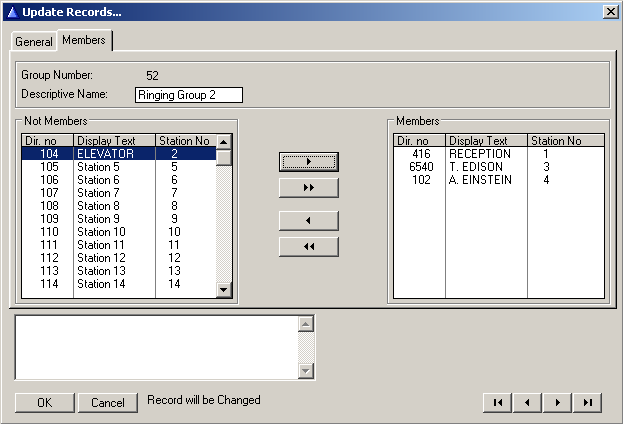Go to first record
The image size is (623, 424).
[496, 402]
